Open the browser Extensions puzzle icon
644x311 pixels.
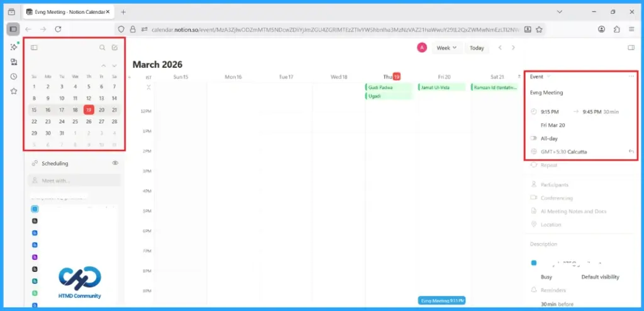[616, 29]
